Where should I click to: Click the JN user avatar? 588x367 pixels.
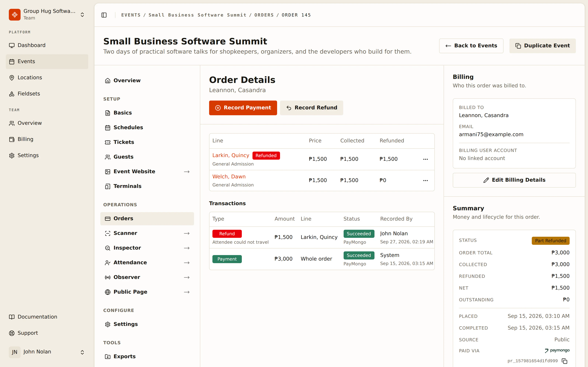[15, 352]
